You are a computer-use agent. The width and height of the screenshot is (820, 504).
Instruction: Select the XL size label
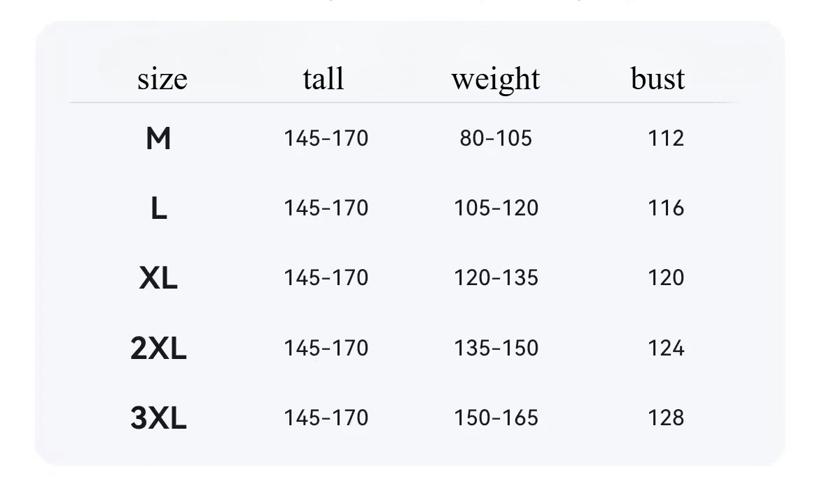[x=158, y=278]
